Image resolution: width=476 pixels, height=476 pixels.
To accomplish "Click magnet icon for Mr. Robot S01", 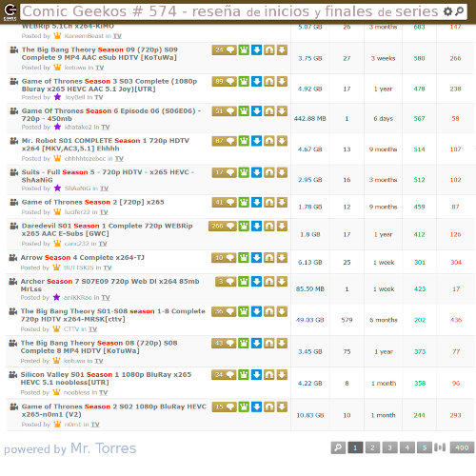I will pyautogui.click(x=269, y=141).
